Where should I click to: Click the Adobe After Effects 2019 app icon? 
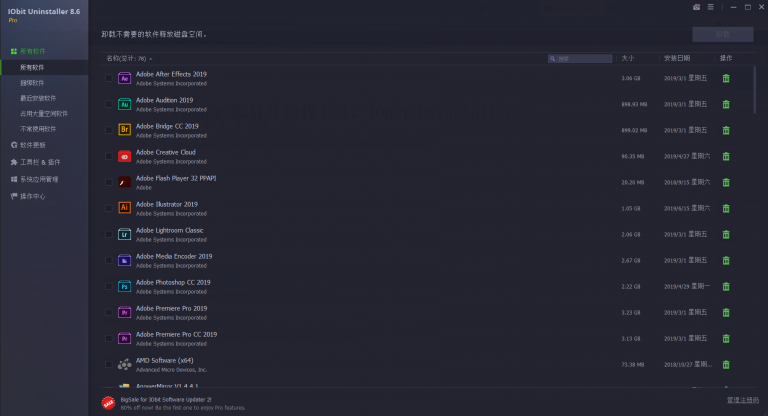[124, 78]
